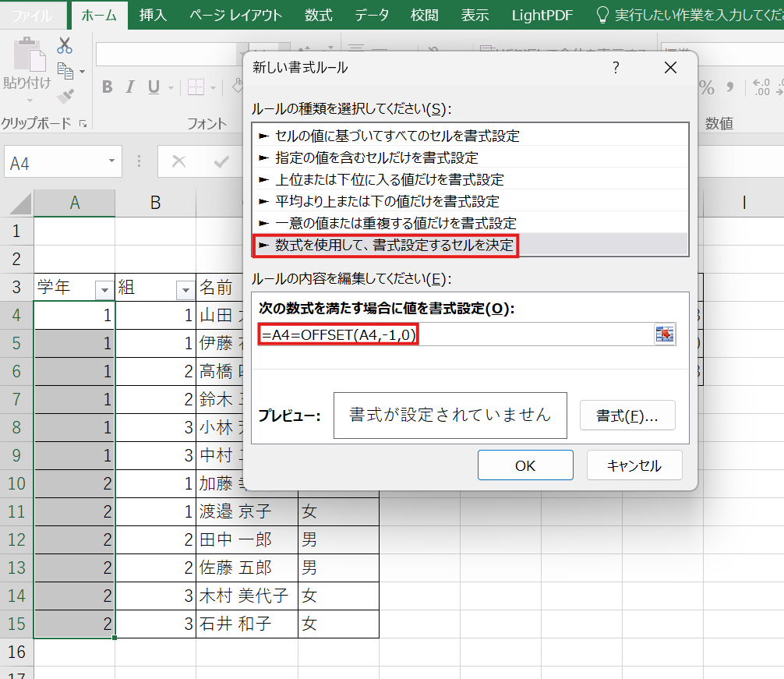Click the Copy icon in the clipboard group
This screenshot has width=784, height=679.
point(65,71)
